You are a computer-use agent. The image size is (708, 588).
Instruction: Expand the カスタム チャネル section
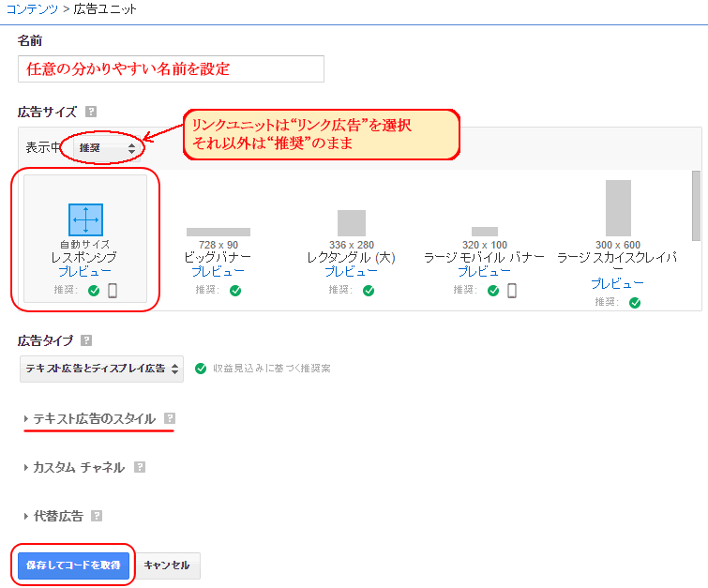(x=78, y=467)
